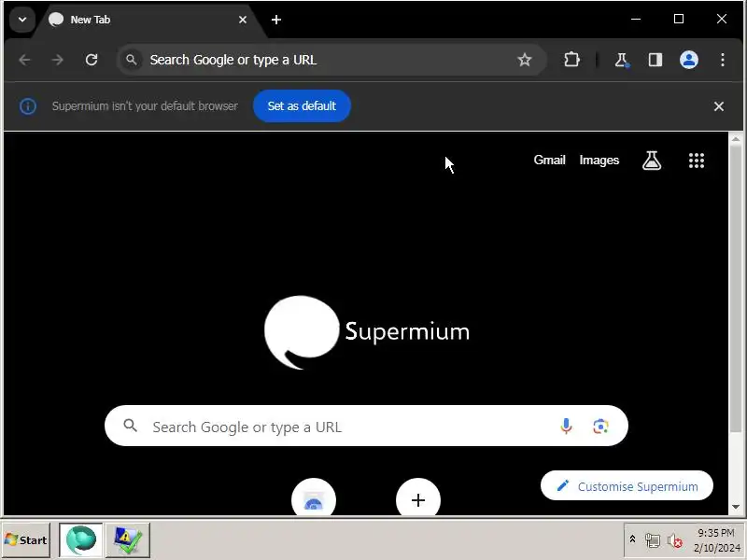Viewport: 747px width, 560px height.
Task: Open the Google apps grid
Action: pos(696,161)
